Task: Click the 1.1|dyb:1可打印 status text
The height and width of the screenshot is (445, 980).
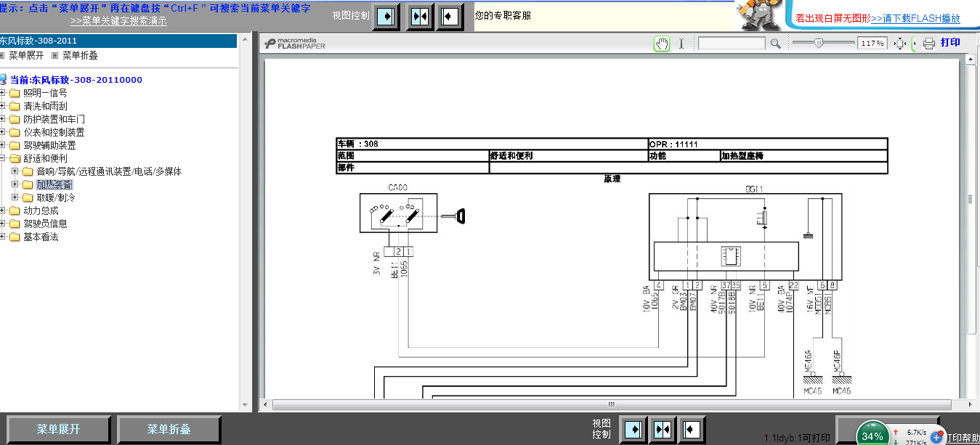Action: pos(797,438)
